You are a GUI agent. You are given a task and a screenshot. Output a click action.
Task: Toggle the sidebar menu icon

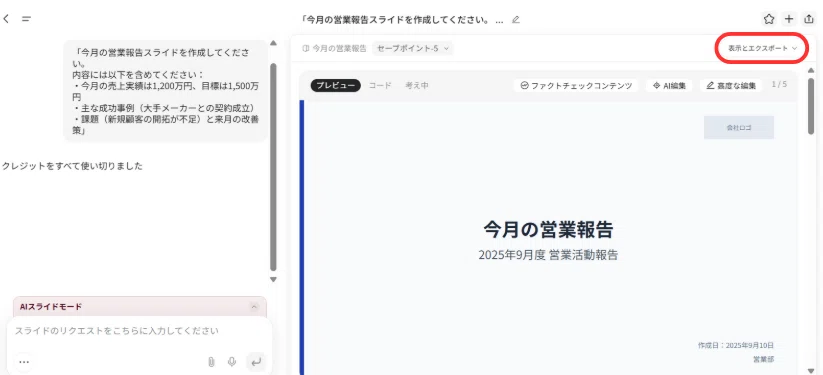[x=26, y=19]
